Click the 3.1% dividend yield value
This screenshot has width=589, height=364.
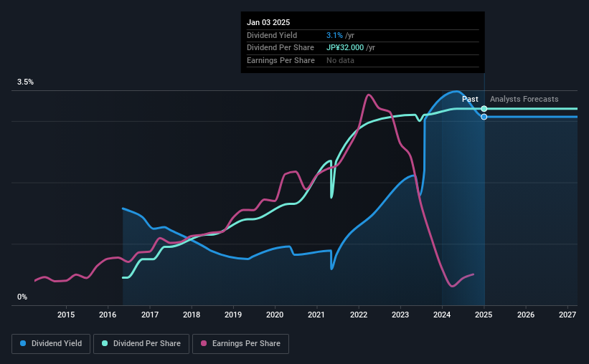point(334,35)
